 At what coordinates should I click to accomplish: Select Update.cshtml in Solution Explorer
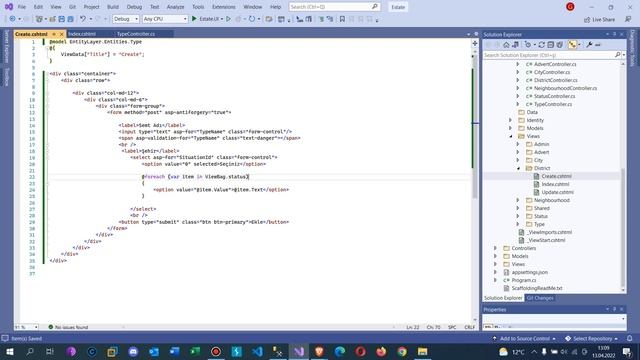pyautogui.click(x=558, y=192)
